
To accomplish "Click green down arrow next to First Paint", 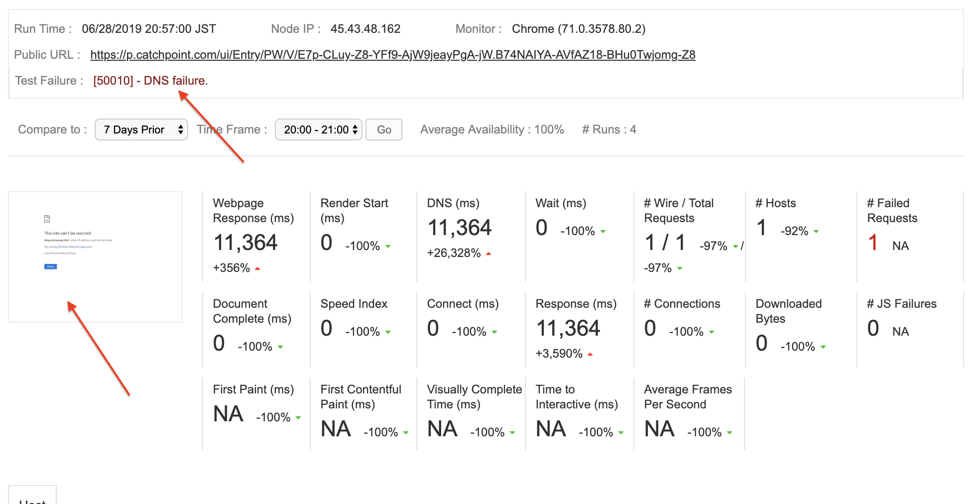I will [298, 418].
